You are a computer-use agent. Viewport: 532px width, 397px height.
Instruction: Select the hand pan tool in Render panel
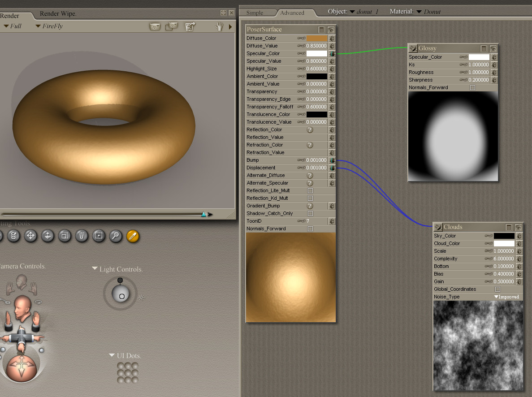(x=219, y=26)
